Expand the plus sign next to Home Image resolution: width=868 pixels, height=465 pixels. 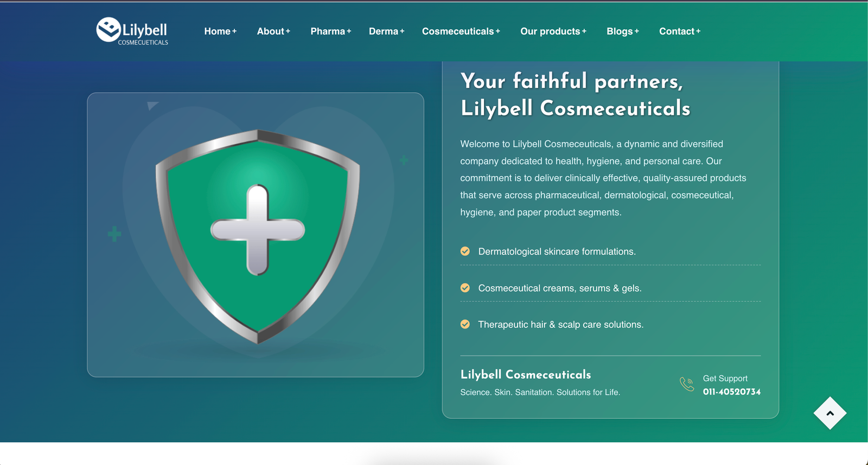tap(234, 31)
